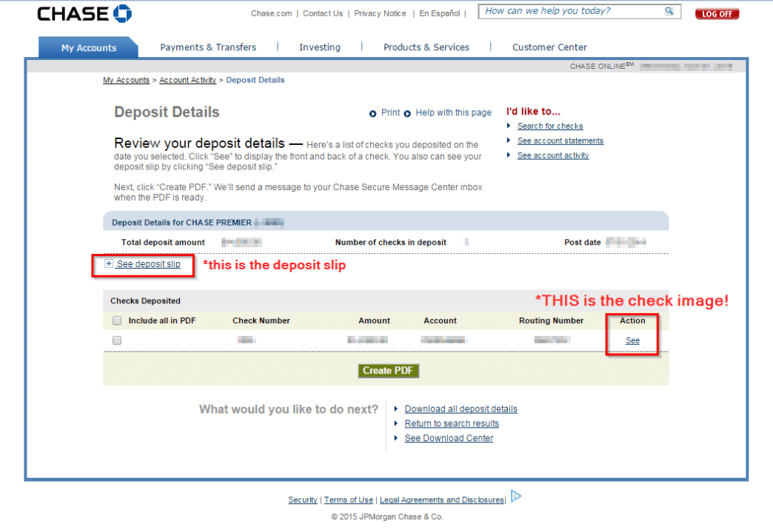Viewport: 773px width, 532px height.
Task: Open the Customer Center tab
Action: tap(549, 47)
